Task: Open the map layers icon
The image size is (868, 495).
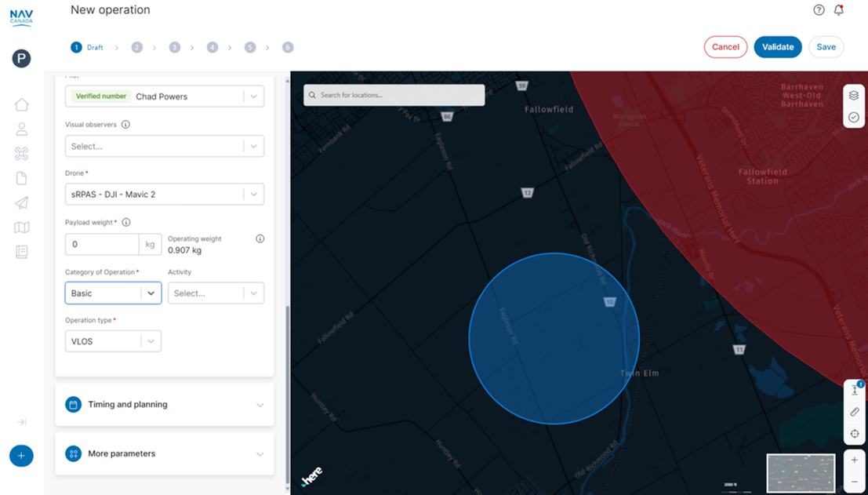Action: click(854, 95)
